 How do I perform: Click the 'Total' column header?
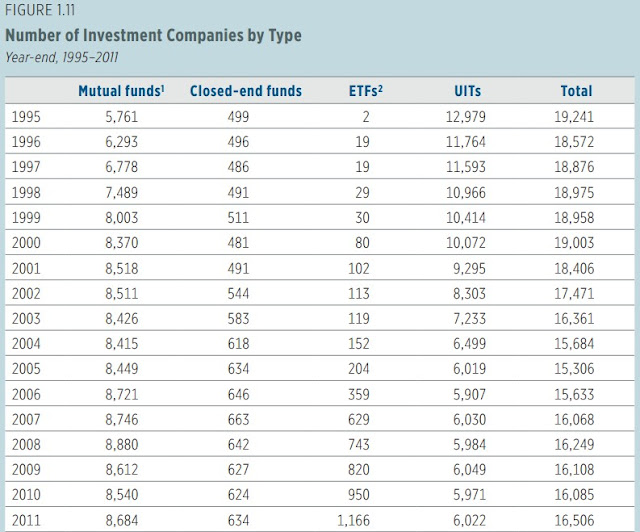576,91
